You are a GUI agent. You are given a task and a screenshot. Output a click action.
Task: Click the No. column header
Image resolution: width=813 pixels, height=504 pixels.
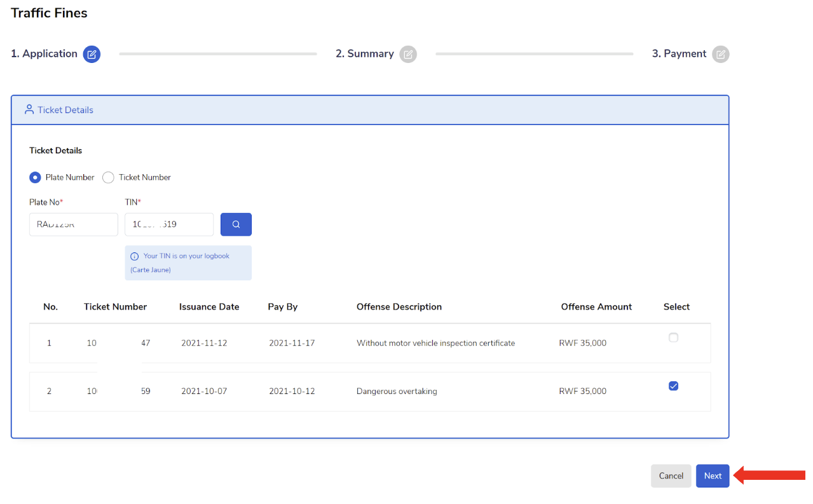coord(50,307)
